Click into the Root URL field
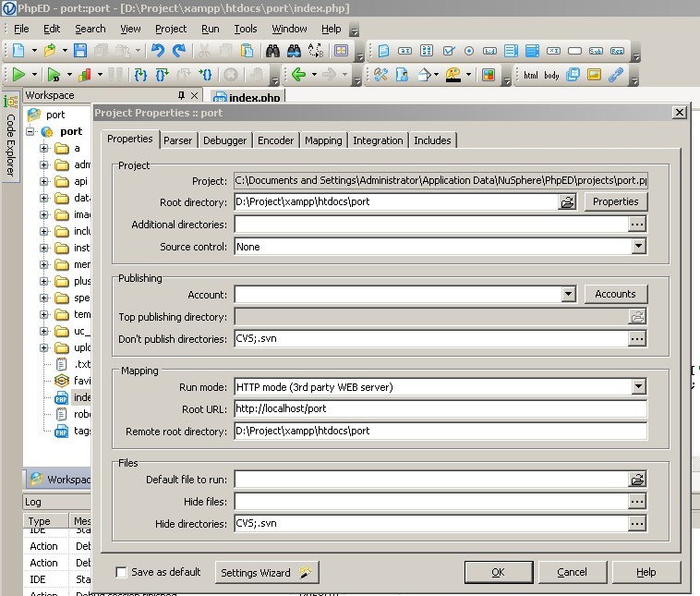The height and width of the screenshot is (596, 700). click(x=441, y=408)
